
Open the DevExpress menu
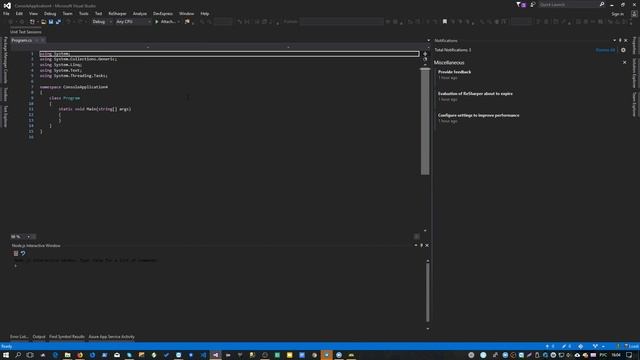[x=163, y=13]
